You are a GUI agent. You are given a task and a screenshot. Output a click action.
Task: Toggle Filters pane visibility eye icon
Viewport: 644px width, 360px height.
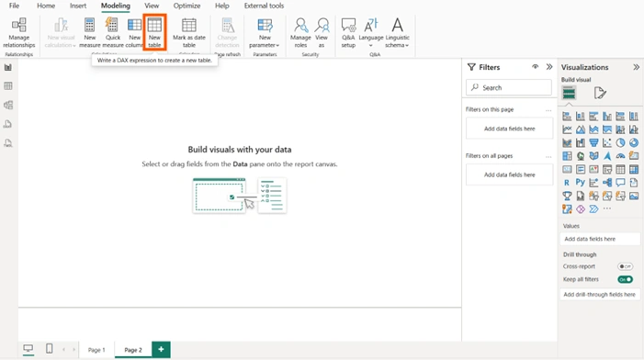click(x=536, y=67)
